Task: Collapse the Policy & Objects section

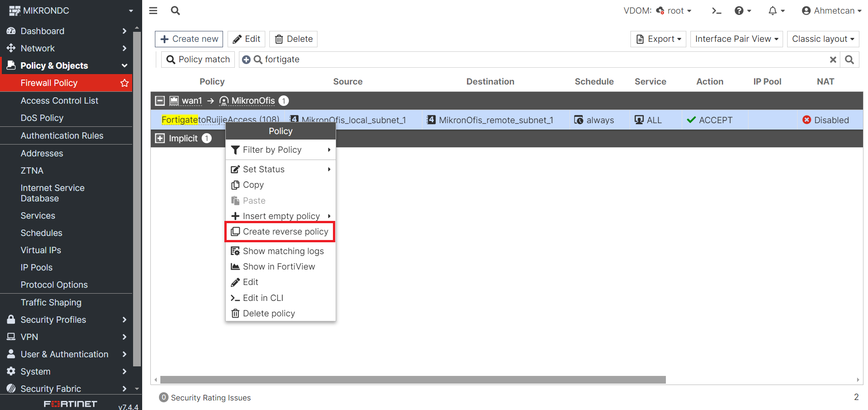Action: pos(124,65)
